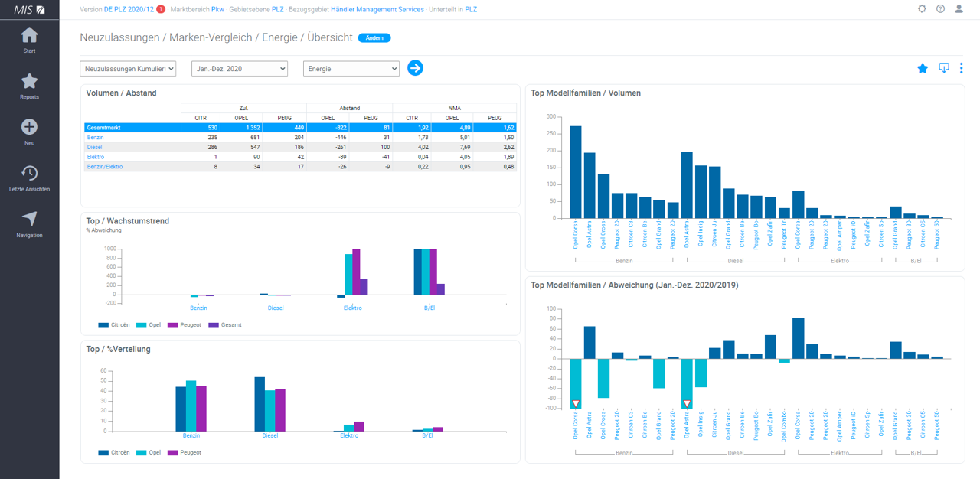
Task: Select the highlighted Gesamtmarkt table row
Action: (x=104, y=128)
